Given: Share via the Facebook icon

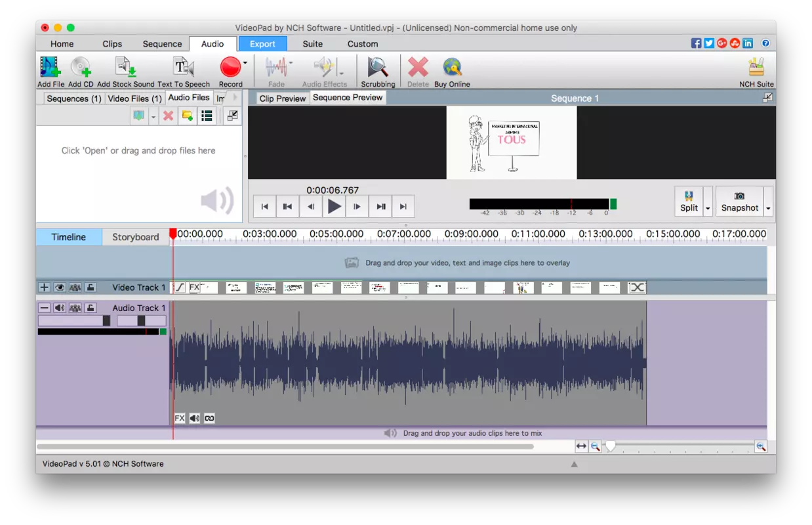Looking at the screenshot, I should click(697, 43).
